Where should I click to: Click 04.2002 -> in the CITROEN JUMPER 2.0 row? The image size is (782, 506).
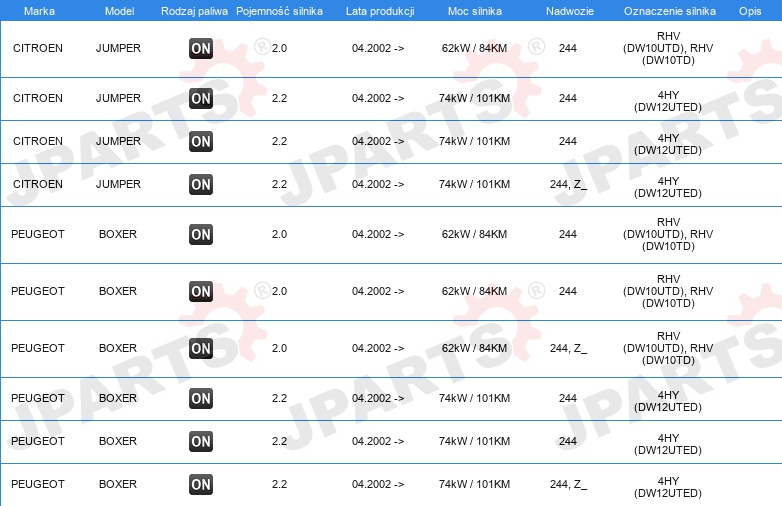(378, 48)
